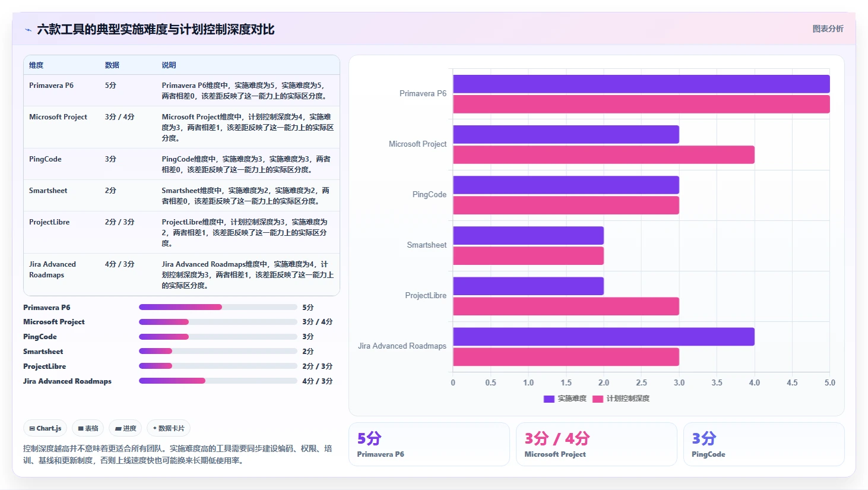Click the Jira Advanced Roadmaps progress bar
The height and width of the screenshot is (490, 868).
tap(218, 381)
